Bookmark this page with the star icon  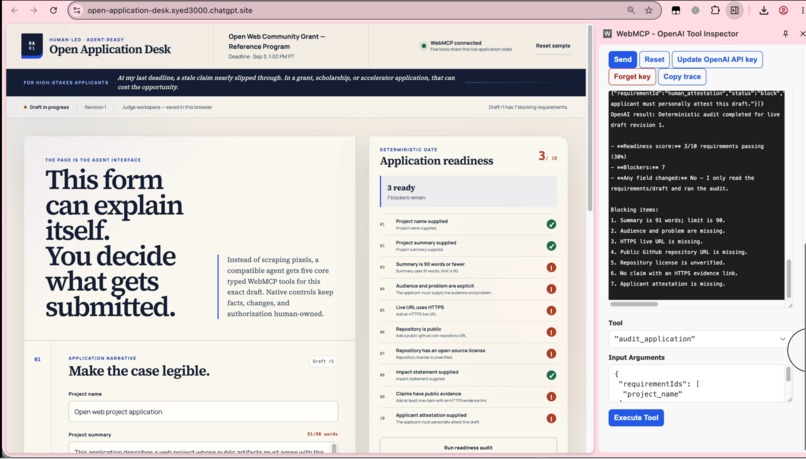649,10
